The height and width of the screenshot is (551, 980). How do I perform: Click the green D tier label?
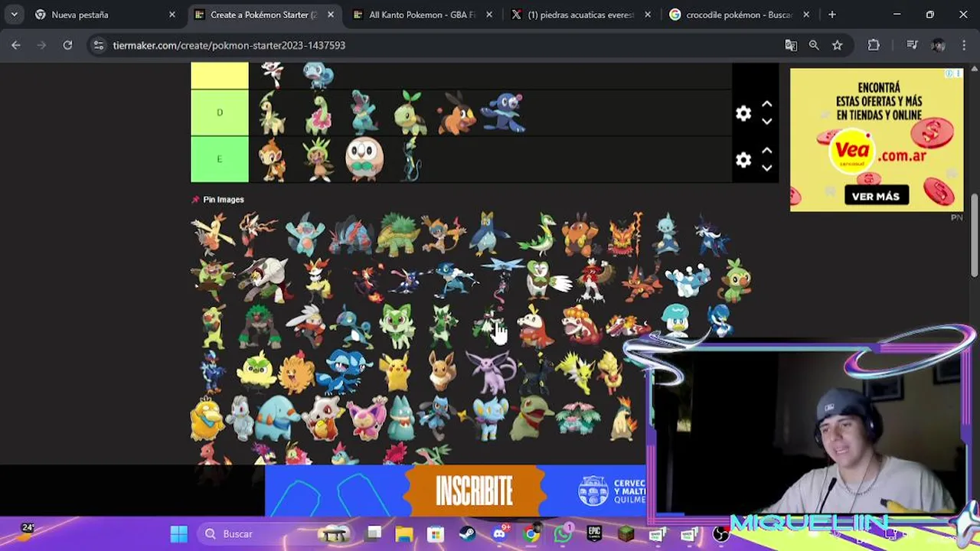pyautogui.click(x=220, y=112)
